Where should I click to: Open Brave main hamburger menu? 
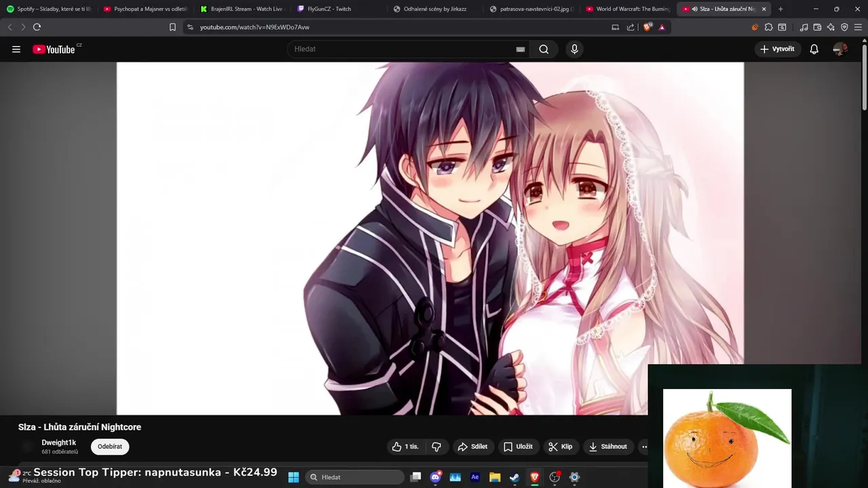click(858, 27)
